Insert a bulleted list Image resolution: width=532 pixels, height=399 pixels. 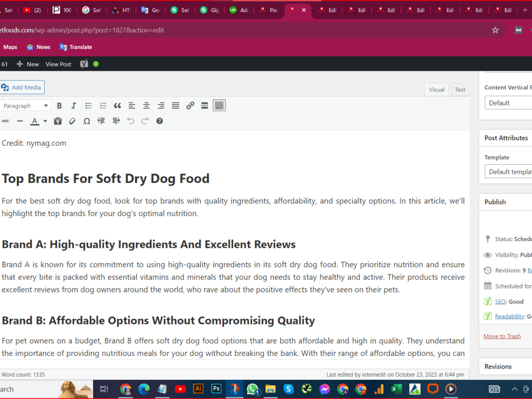pos(88,105)
